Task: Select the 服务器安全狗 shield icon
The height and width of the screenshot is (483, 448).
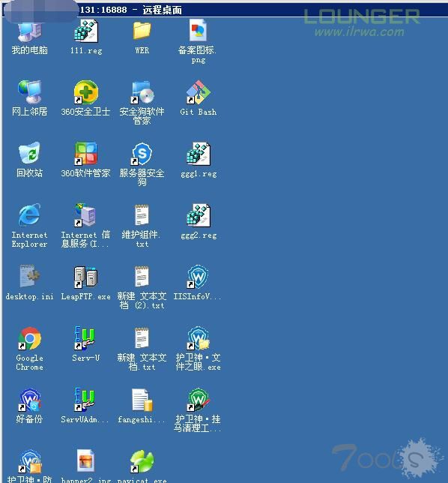Action: tap(142, 154)
